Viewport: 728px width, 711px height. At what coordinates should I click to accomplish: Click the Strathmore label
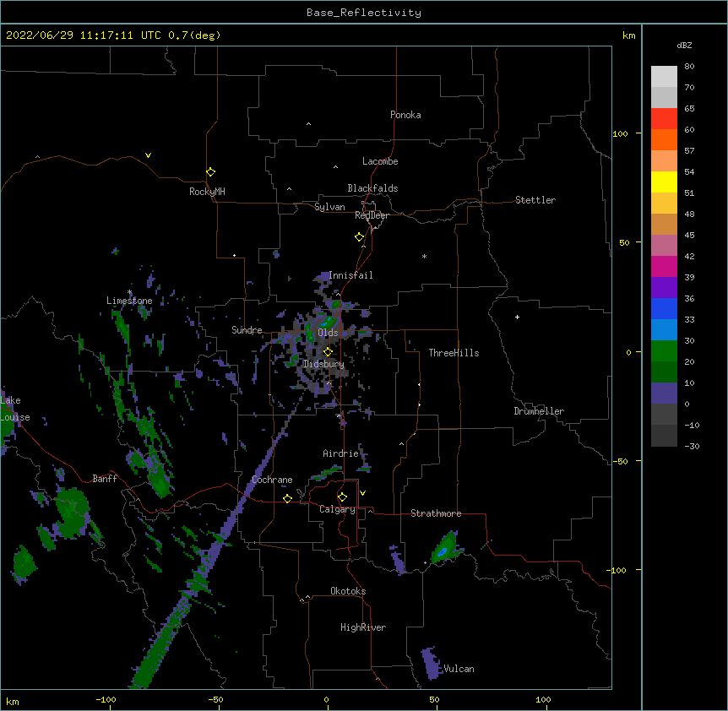click(436, 513)
